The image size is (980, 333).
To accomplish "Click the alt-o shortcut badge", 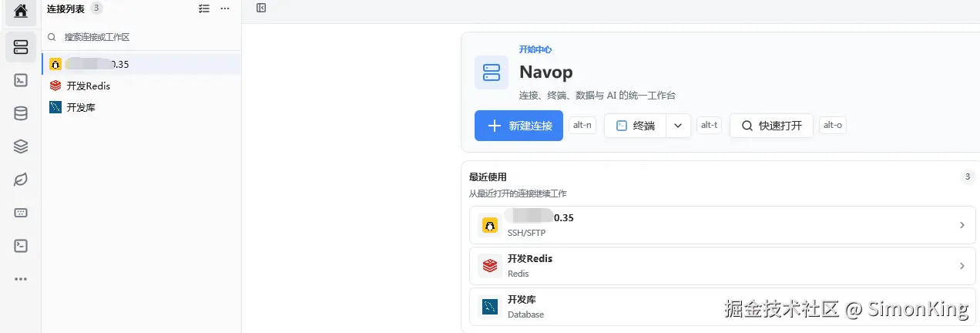I will click(832, 126).
